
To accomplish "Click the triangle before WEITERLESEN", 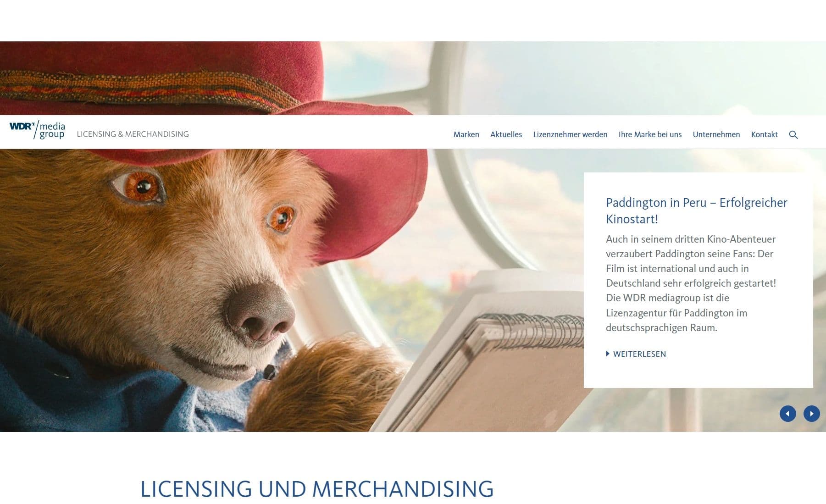I will (608, 354).
